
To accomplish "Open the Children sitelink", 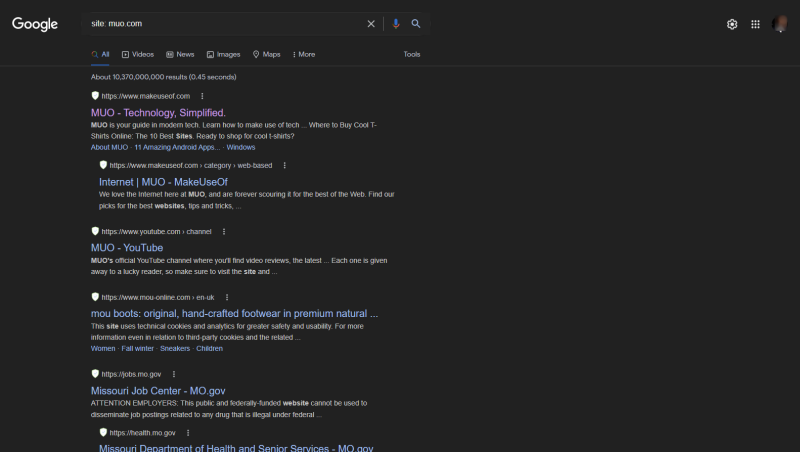I will pos(210,348).
